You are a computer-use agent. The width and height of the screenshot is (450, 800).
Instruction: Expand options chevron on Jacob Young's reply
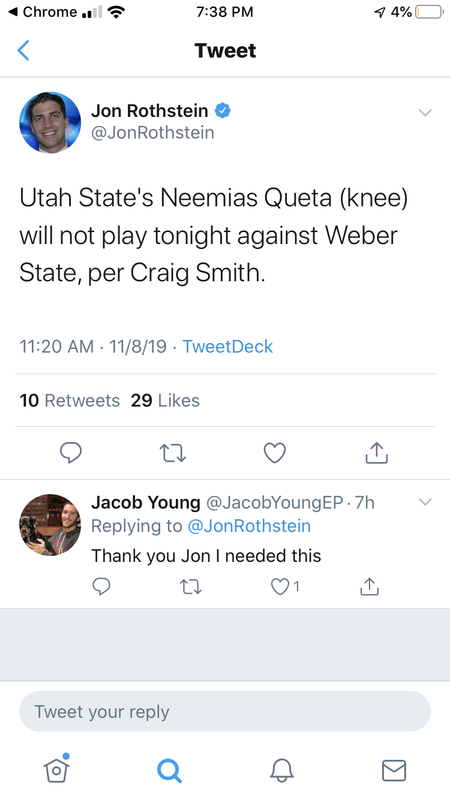coord(425,502)
